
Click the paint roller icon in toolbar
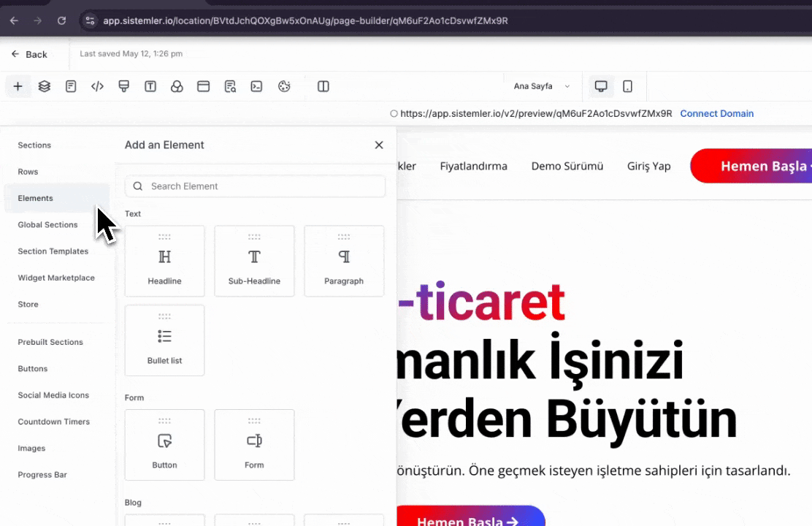tap(123, 86)
